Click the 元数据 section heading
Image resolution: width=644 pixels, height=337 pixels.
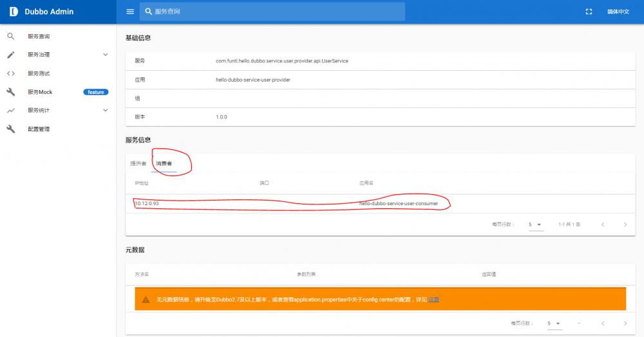point(135,250)
